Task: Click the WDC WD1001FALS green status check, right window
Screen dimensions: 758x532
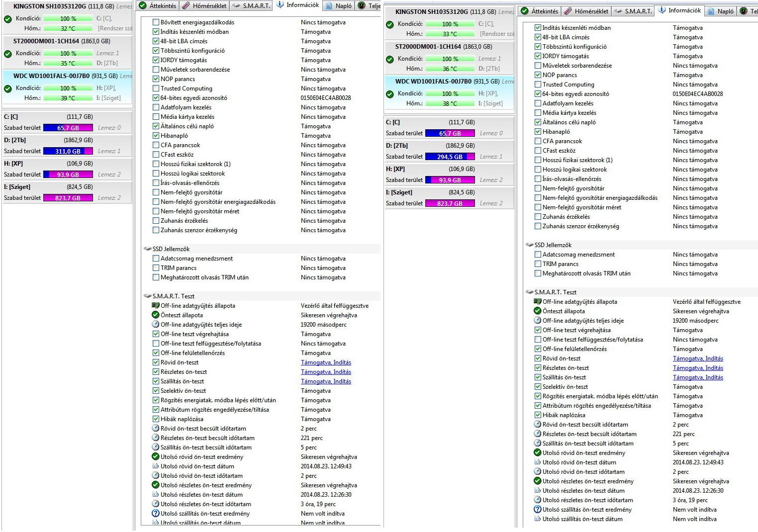Action: [389, 94]
